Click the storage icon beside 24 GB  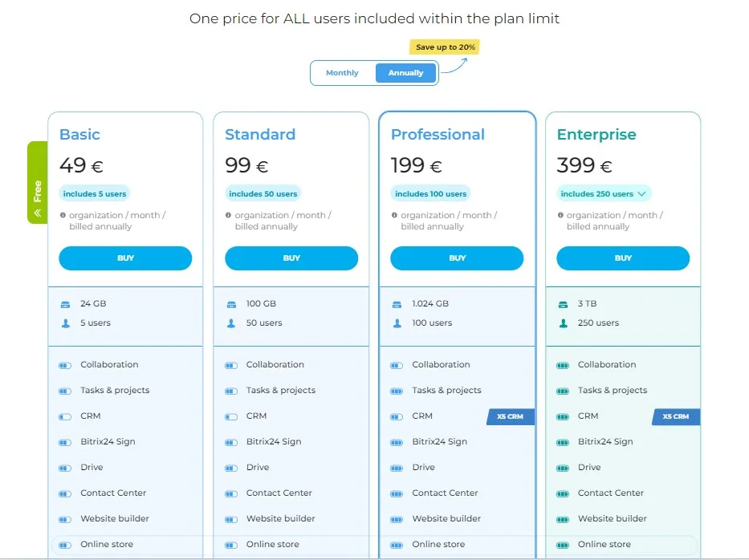66,304
